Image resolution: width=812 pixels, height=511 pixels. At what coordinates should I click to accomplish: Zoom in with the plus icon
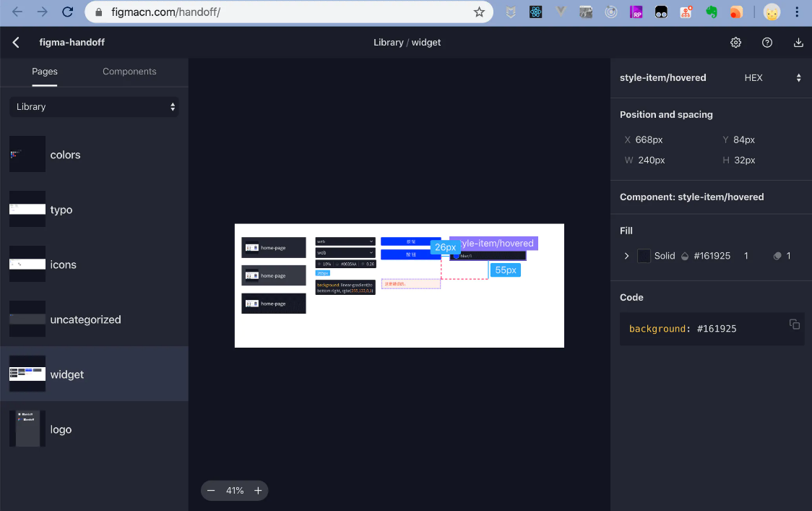click(258, 490)
